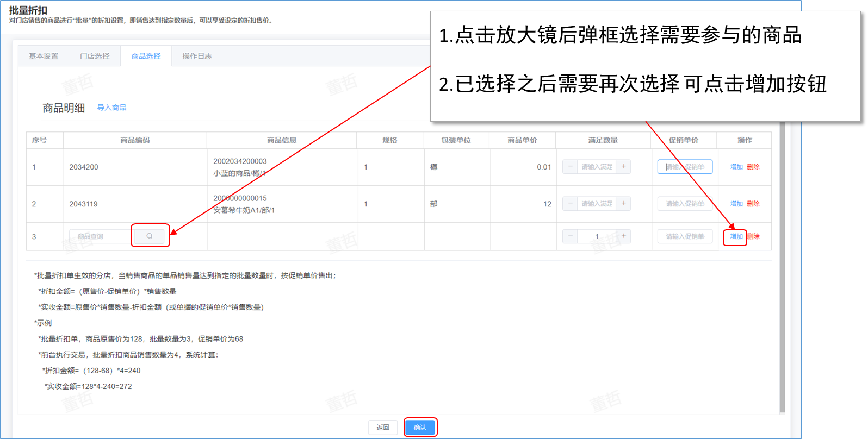Click the magnifier search icon in row 3

(x=150, y=236)
